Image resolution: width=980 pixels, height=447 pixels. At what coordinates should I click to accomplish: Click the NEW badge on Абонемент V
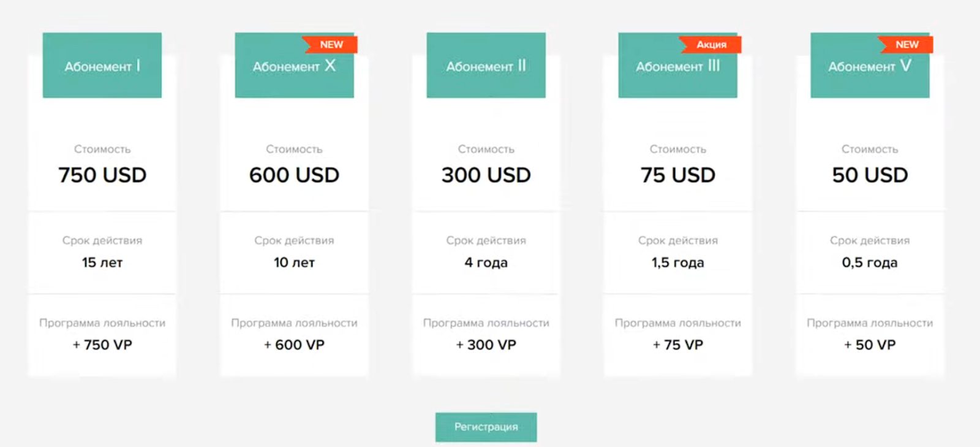point(907,45)
